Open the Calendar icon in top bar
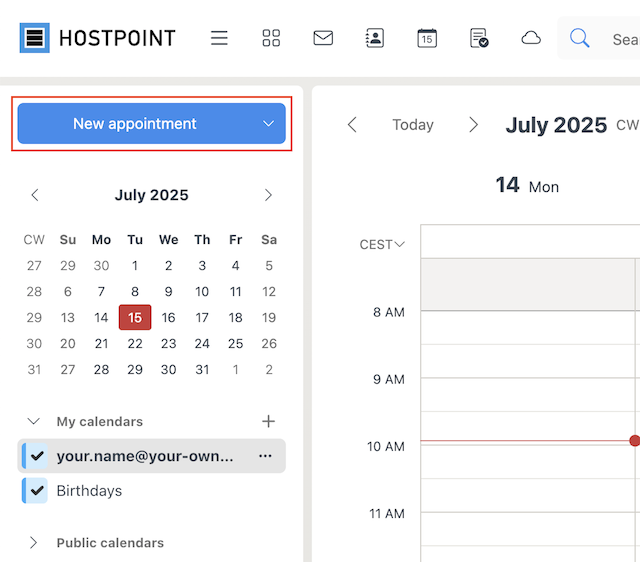640x562 pixels. (x=427, y=38)
